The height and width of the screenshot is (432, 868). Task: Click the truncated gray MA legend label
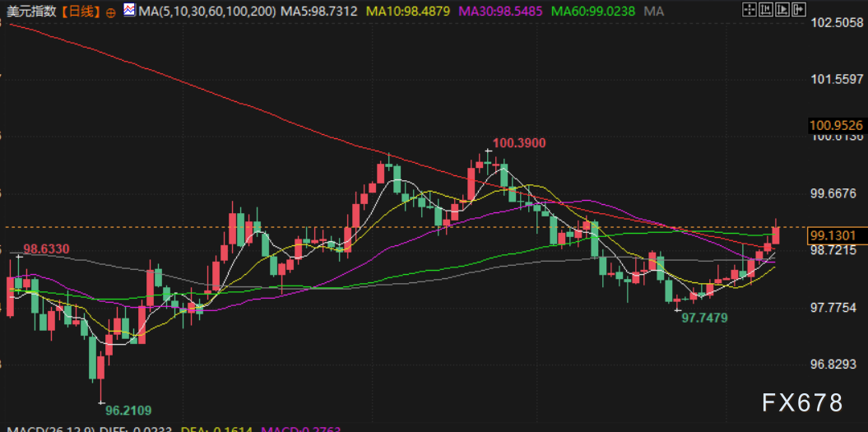(654, 12)
